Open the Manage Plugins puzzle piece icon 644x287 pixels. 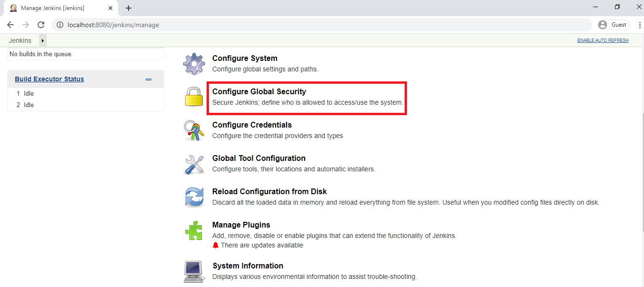[194, 230]
